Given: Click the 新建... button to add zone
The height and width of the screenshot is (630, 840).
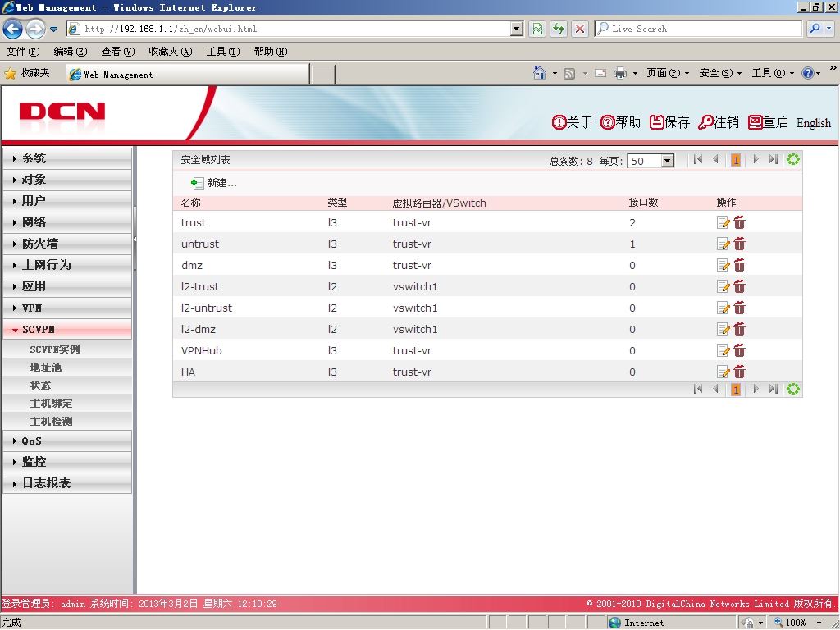Looking at the screenshot, I should pos(214,183).
